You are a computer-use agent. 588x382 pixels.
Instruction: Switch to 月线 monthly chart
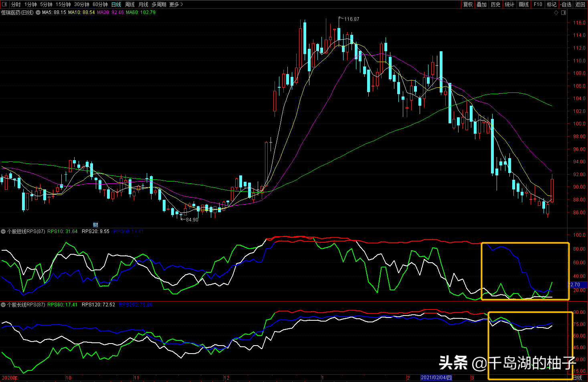(x=143, y=4)
